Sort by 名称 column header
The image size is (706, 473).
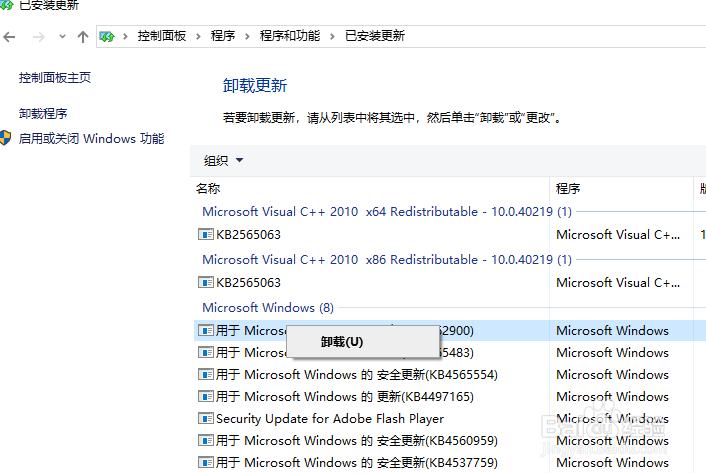(x=208, y=189)
